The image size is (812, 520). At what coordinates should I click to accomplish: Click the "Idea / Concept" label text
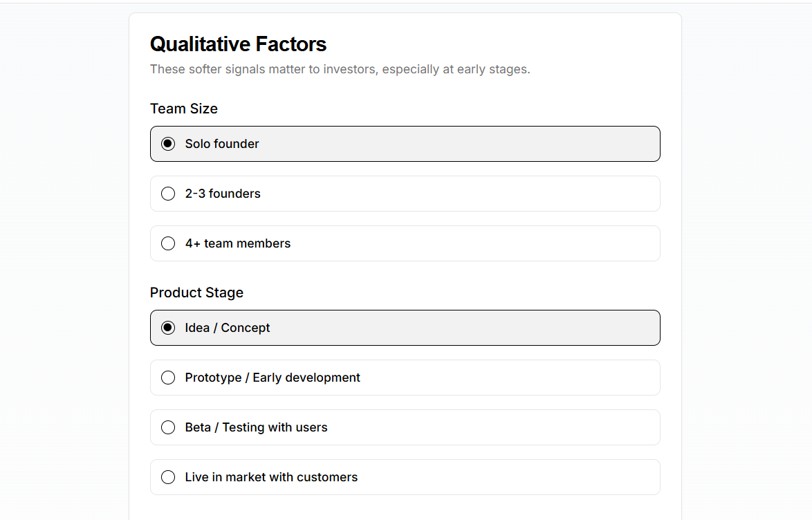pyautogui.click(x=228, y=328)
